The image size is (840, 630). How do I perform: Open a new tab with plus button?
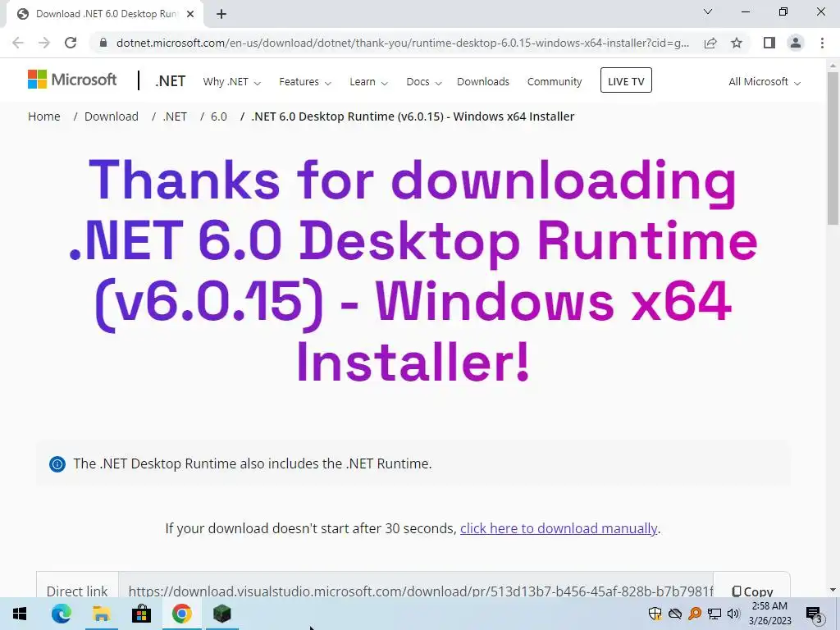(221, 14)
